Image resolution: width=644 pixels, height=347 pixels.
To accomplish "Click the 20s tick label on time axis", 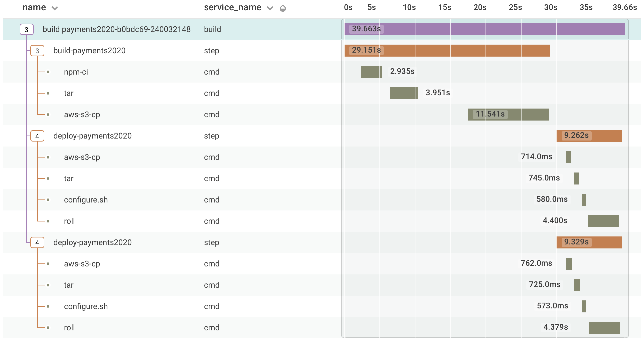I will tap(480, 8).
